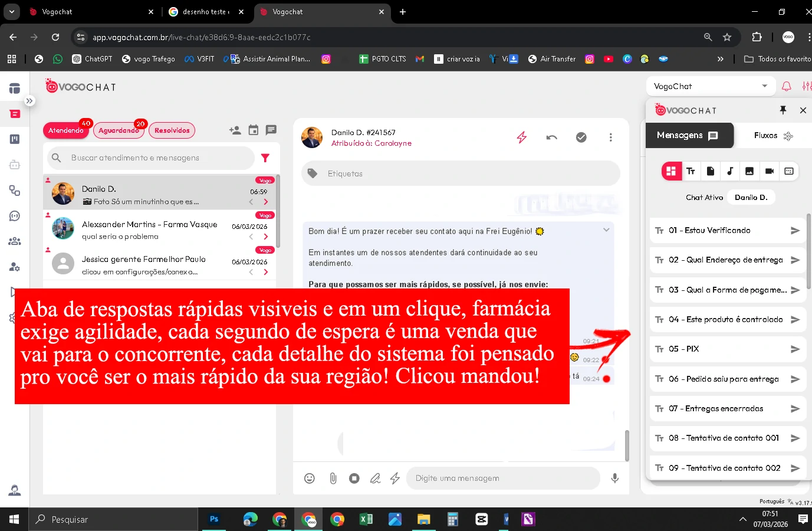The height and width of the screenshot is (531, 812).
Task: Send quick reply 01 - Estou Verificando
Action: click(x=795, y=231)
